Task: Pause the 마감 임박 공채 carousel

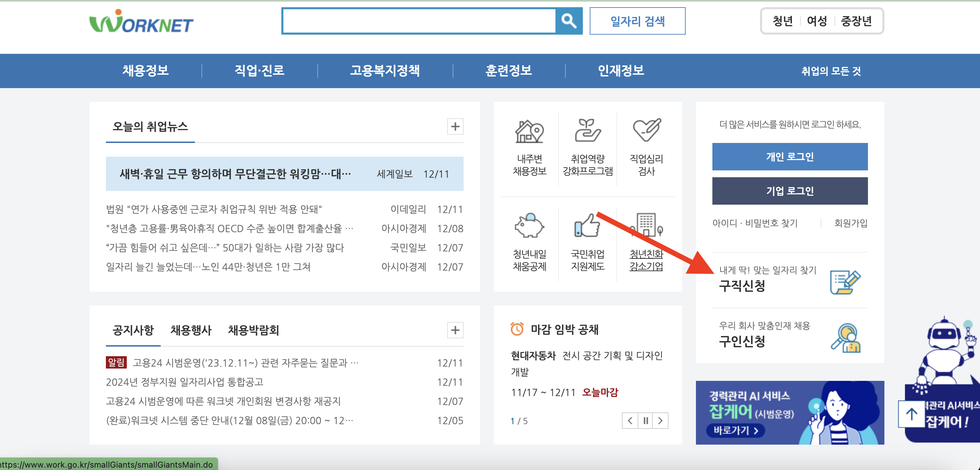Action: tap(645, 421)
